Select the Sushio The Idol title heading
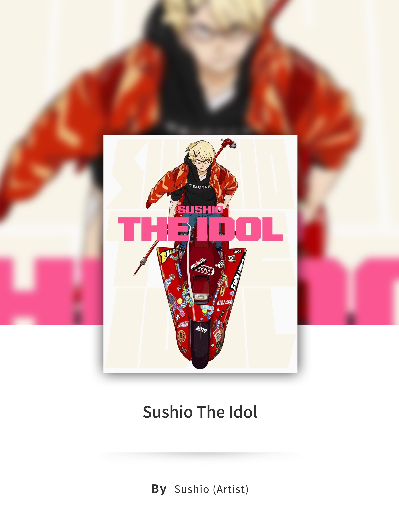 pyautogui.click(x=200, y=412)
